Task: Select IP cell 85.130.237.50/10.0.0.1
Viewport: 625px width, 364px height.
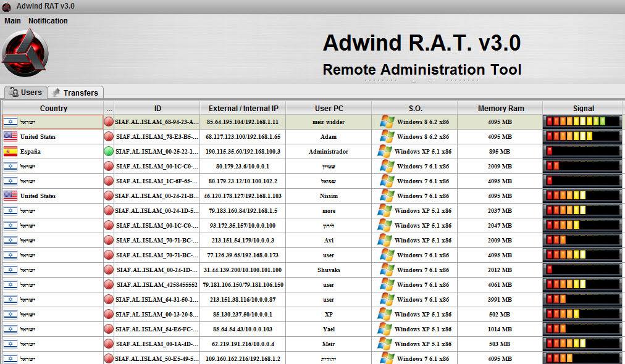Action: (x=243, y=314)
